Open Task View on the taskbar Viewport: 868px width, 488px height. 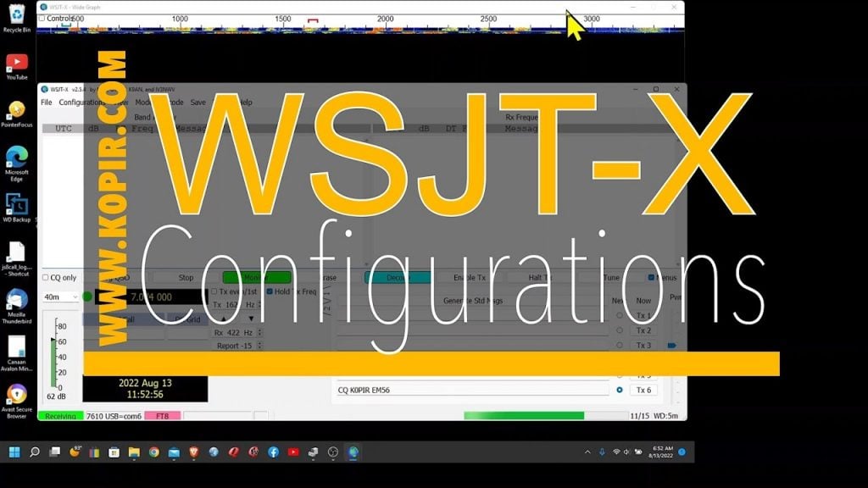coord(54,452)
